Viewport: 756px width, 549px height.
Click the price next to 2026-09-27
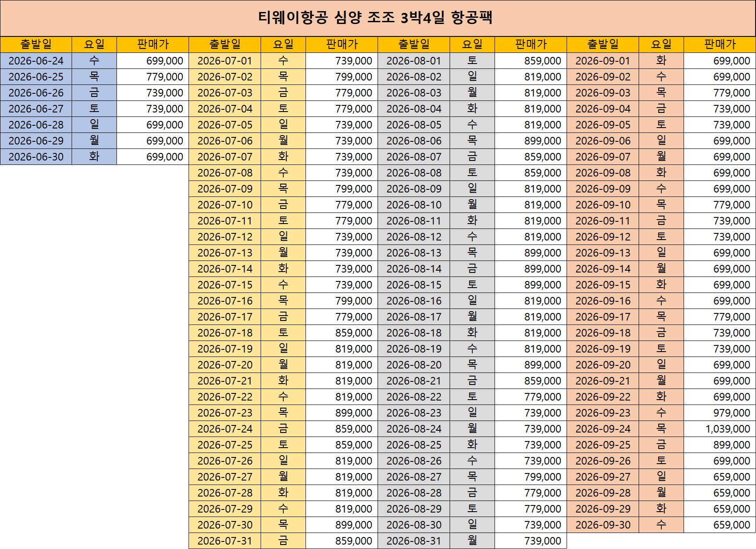[x=720, y=477]
